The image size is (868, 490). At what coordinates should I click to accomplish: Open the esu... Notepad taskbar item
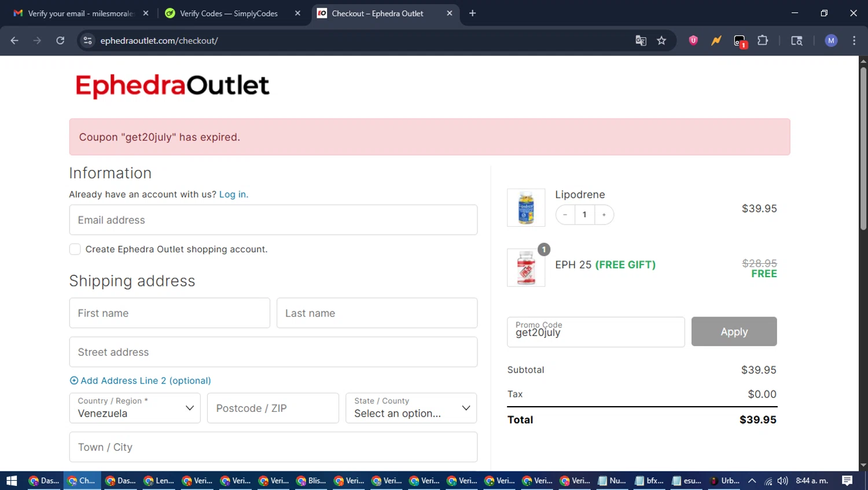coord(687,481)
